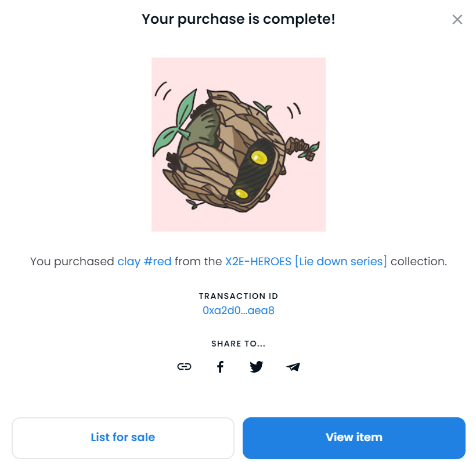
Task: Click the SHARE TO... label
Action: click(x=239, y=344)
